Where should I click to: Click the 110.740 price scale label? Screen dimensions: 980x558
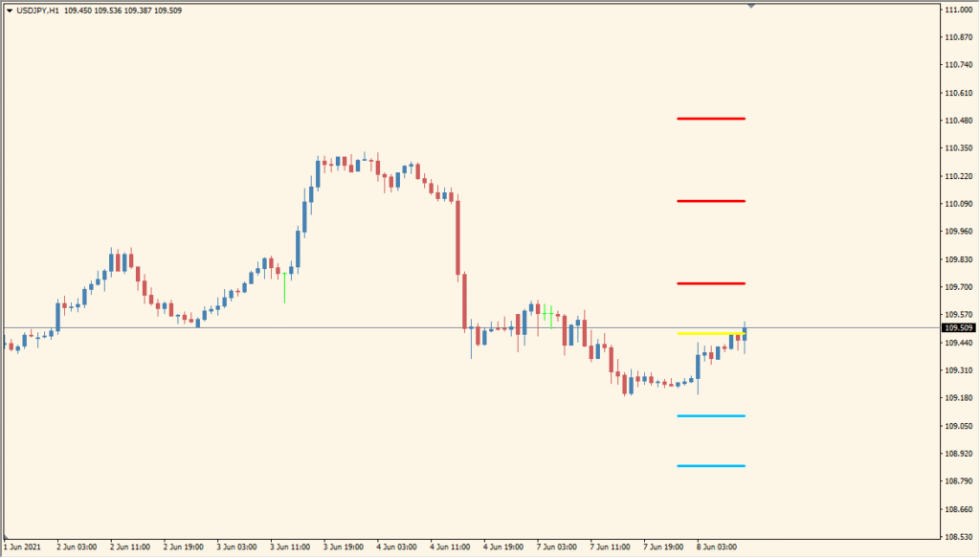pos(959,65)
